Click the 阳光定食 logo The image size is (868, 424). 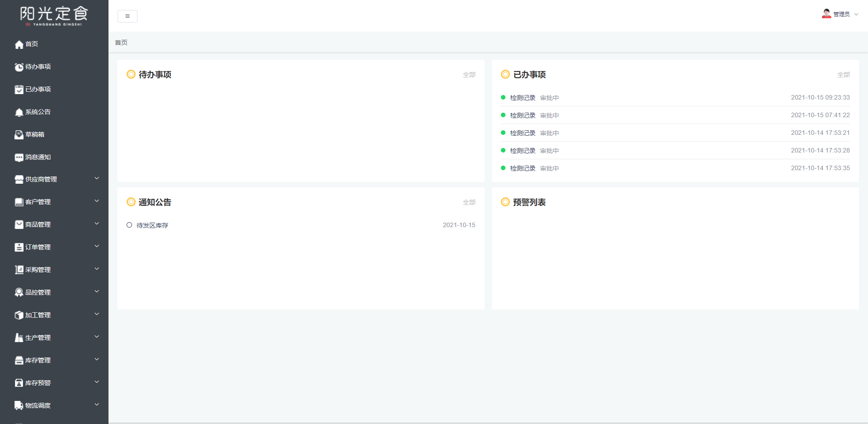(x=54, y=15)
